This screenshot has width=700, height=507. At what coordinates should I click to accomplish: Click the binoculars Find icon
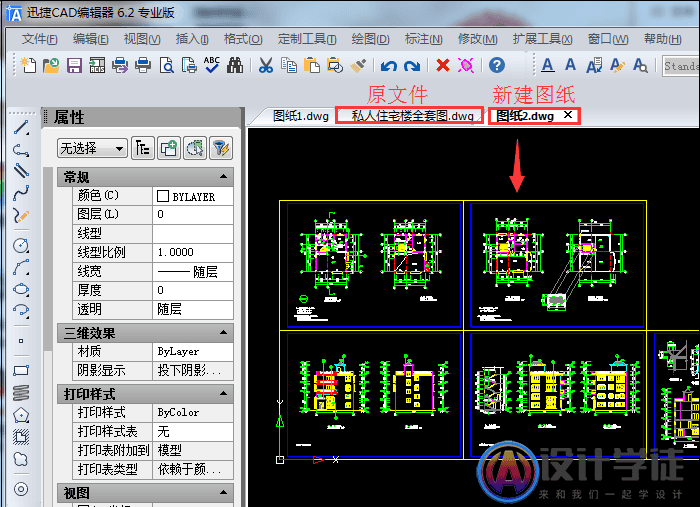click(235, 65)
